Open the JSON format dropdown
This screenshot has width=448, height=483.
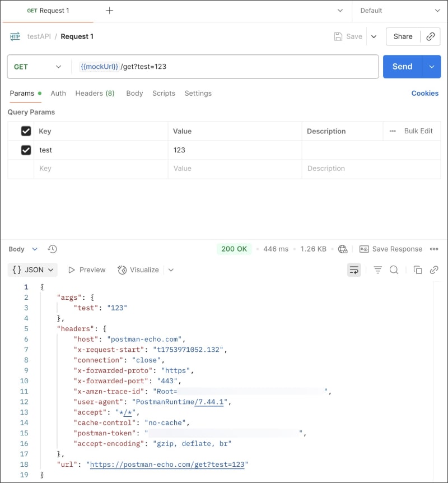[32, 270]
